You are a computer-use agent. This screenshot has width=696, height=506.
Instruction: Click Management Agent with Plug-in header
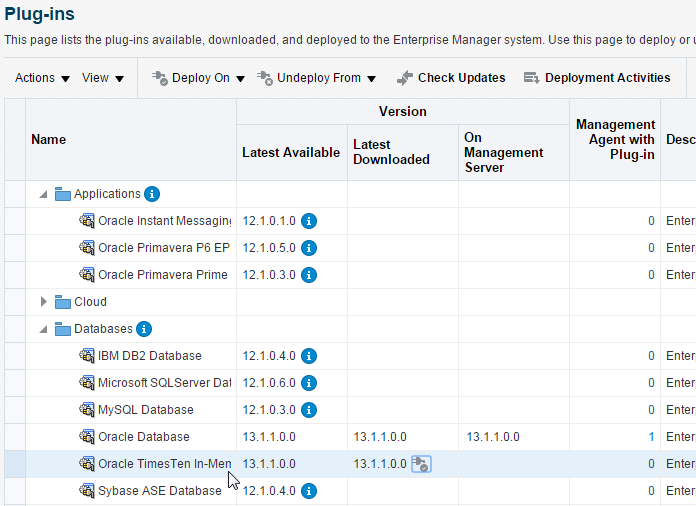pyautogui.click(x=615, y=140)
